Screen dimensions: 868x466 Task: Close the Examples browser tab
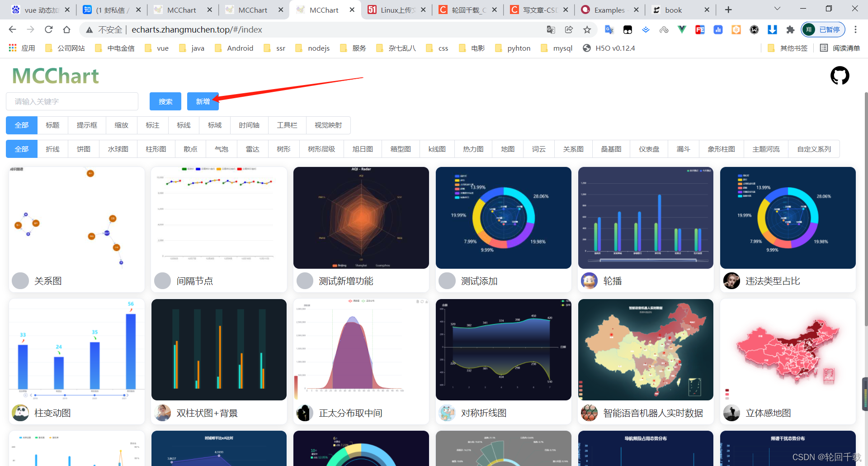click(x=636, y=10)
